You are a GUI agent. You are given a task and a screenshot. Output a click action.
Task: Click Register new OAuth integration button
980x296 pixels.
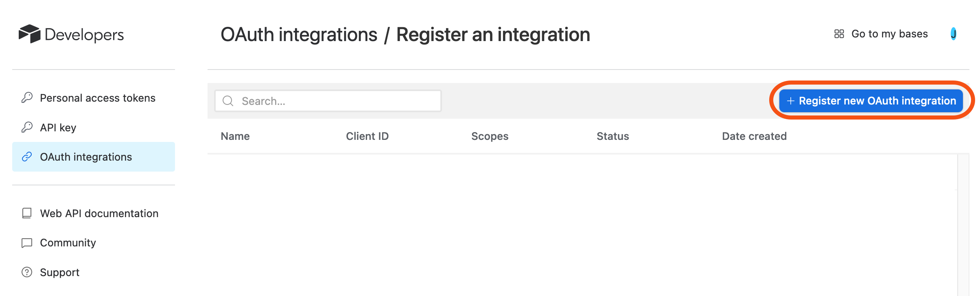point(871,101)
